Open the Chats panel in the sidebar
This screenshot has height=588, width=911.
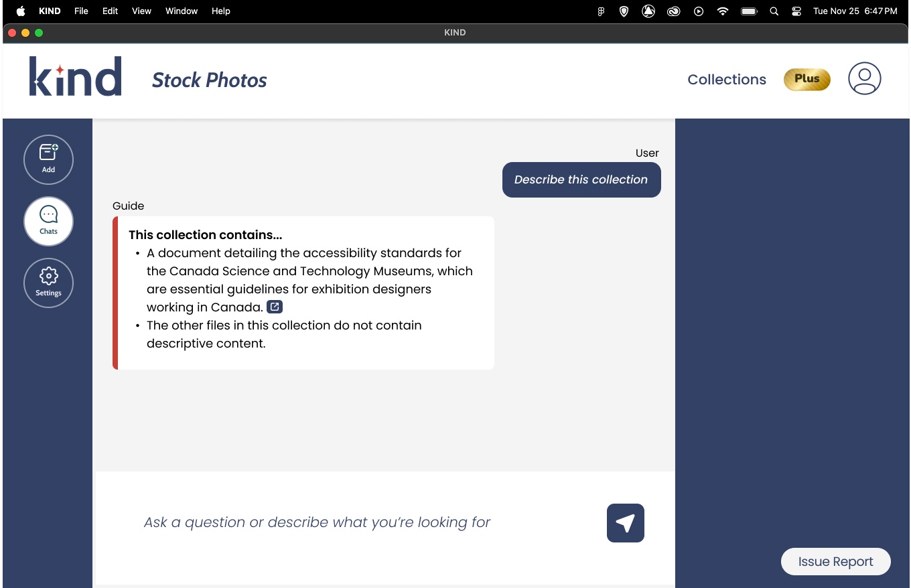48,221
